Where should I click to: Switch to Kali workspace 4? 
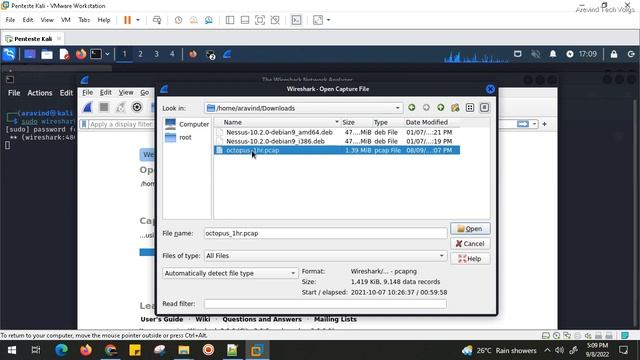pyautogui.click(x=172, y=54)
